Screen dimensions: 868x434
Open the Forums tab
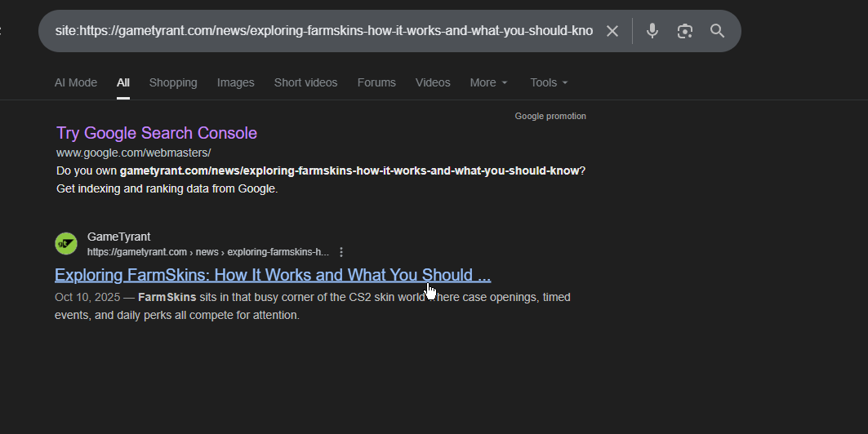(376, 82)
